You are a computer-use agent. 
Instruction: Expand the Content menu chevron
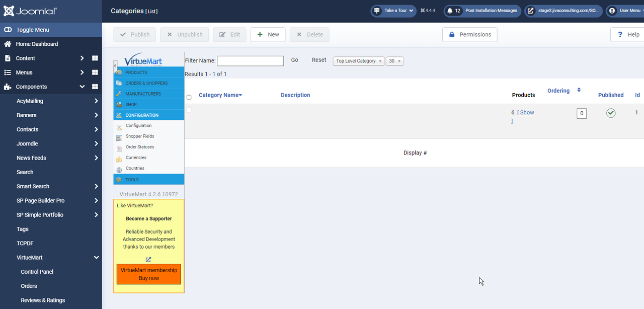pos(82,58)
